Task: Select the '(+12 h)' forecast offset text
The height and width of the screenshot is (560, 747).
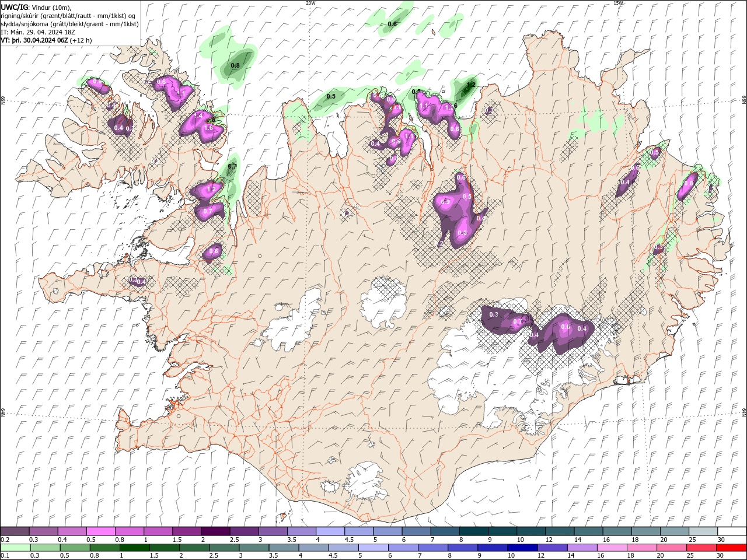Action: click(x=81, y=40)
